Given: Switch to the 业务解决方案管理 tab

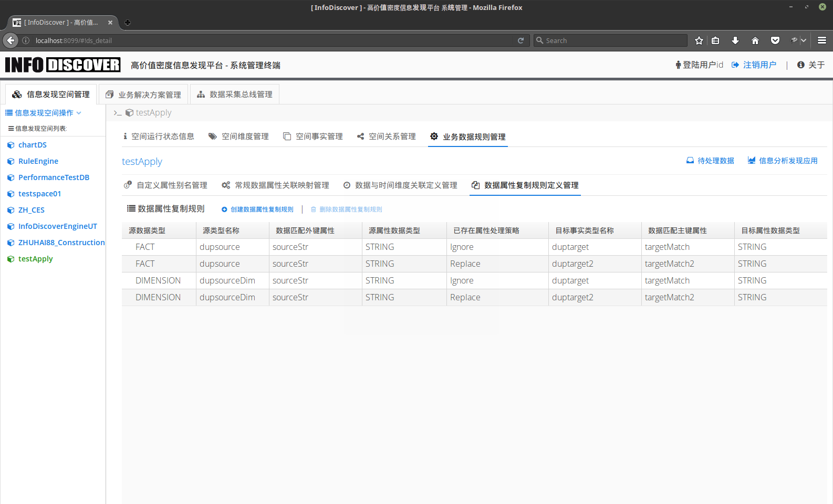Looking at the screenshot, I should (143, 94).
